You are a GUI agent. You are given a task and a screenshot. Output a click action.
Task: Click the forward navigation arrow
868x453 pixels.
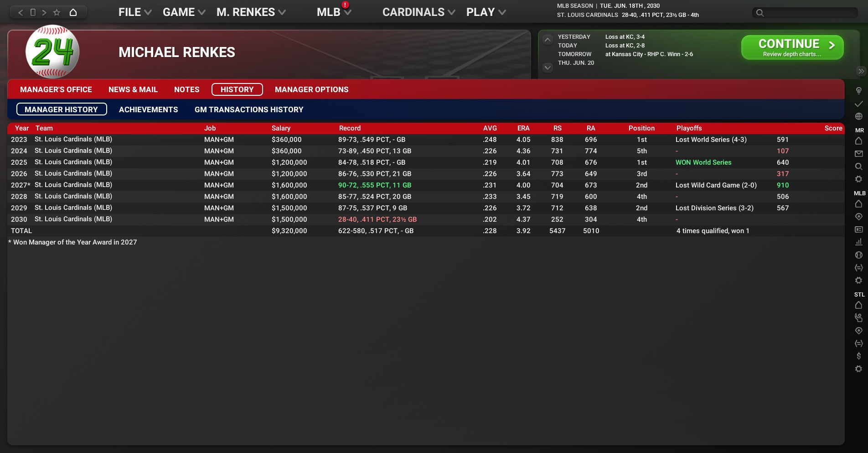(x=44, y=12)
